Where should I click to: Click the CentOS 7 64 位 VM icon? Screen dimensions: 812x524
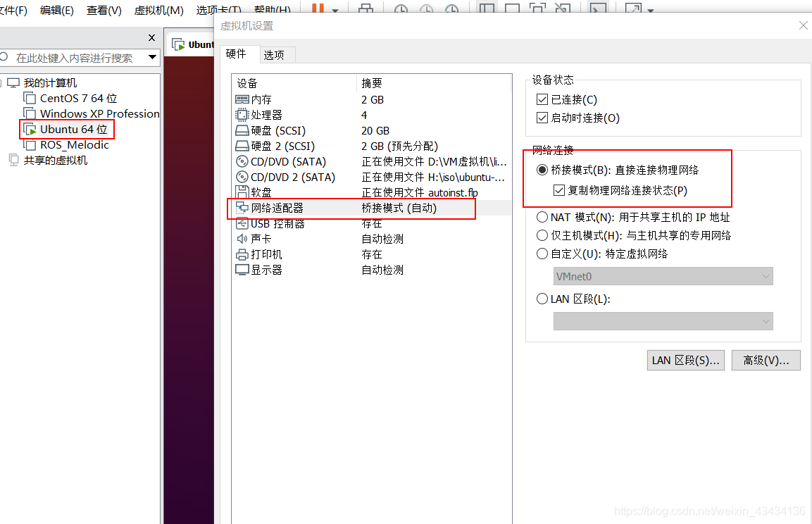point(30,99)
